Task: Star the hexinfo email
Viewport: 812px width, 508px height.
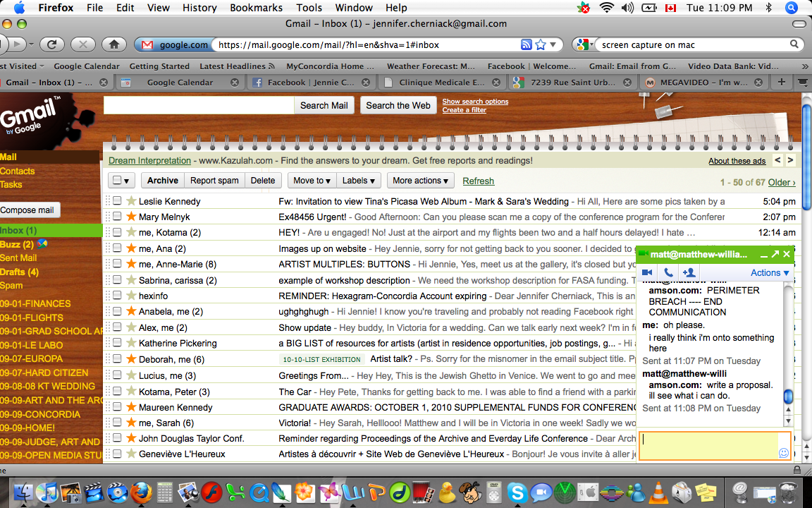Action: [x=132, y=296]
